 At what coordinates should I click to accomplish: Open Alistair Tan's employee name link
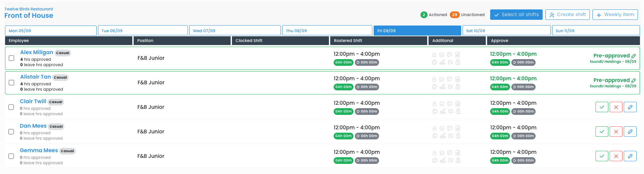point(35,77)
